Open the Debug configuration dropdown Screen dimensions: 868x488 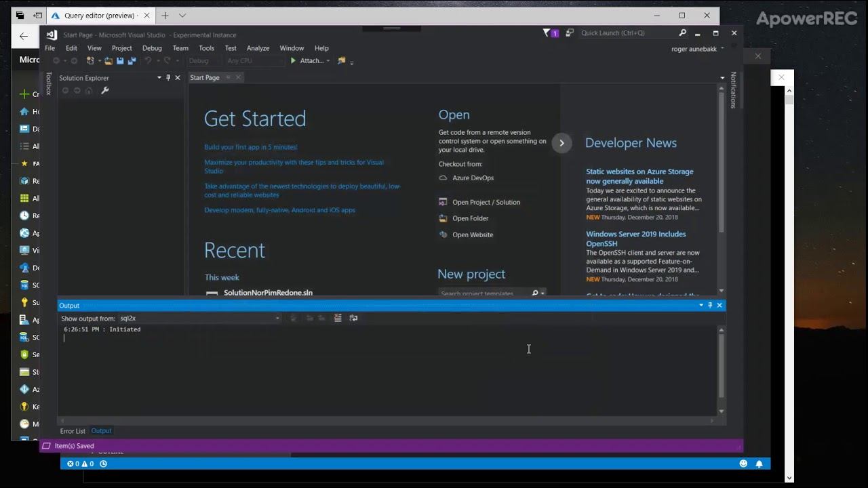click(203, 60)
